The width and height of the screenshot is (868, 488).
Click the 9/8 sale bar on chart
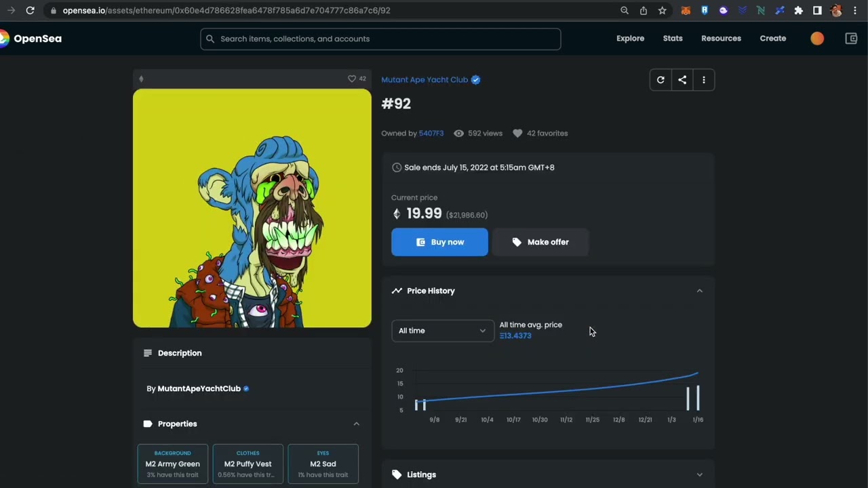424,405
